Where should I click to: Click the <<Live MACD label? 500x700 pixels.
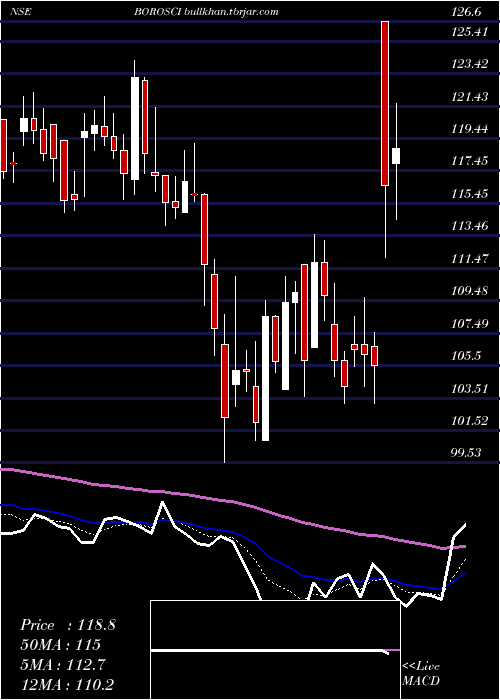(x=421, y=673)
